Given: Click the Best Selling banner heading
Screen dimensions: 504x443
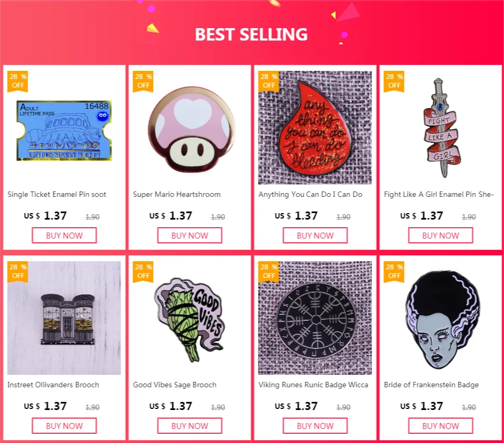Looking at the screenshot, I should 251,35.
